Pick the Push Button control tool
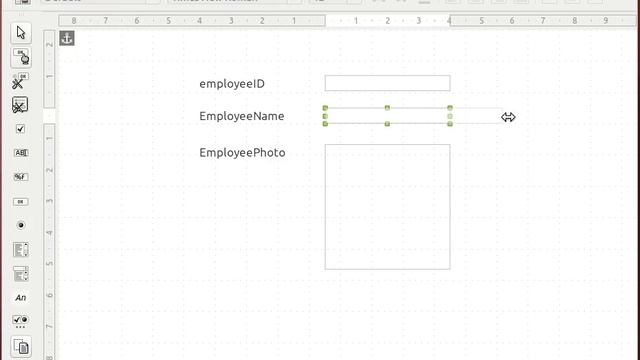The image size is (640, 360). click(x=21, y=202)
